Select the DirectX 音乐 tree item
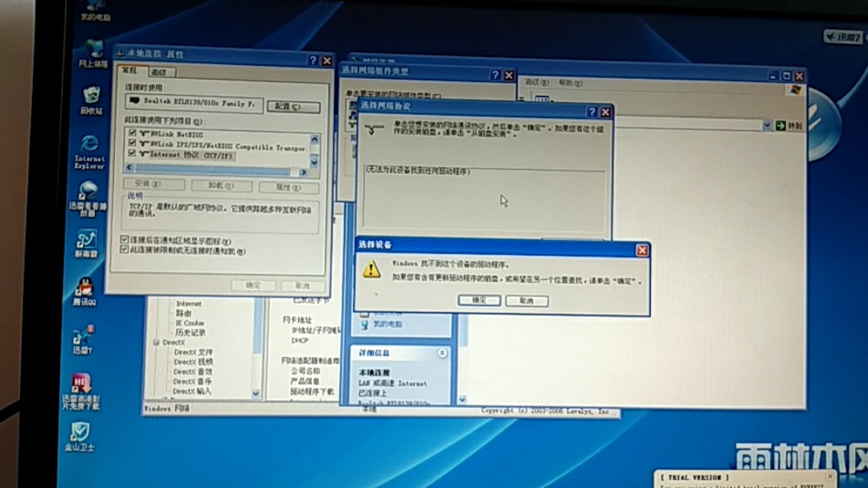The height and width of the screenshot is (488, 868). tap(192, 382)
